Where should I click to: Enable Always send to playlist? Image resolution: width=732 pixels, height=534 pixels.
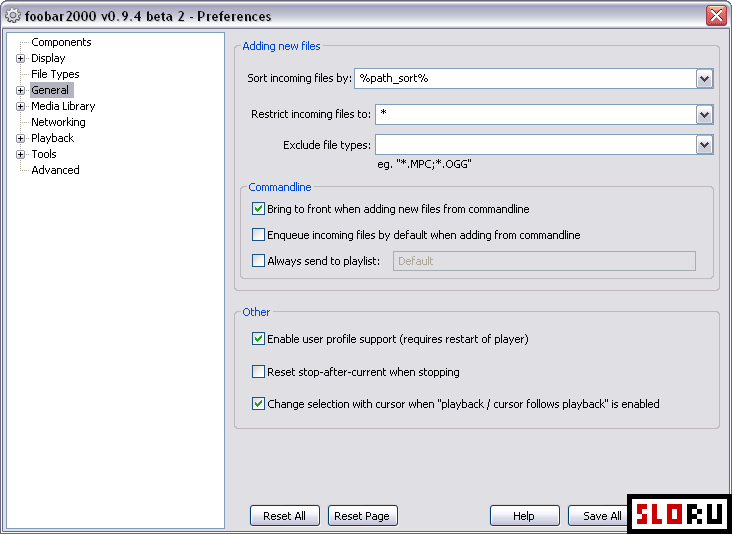(x=258, y=260)
